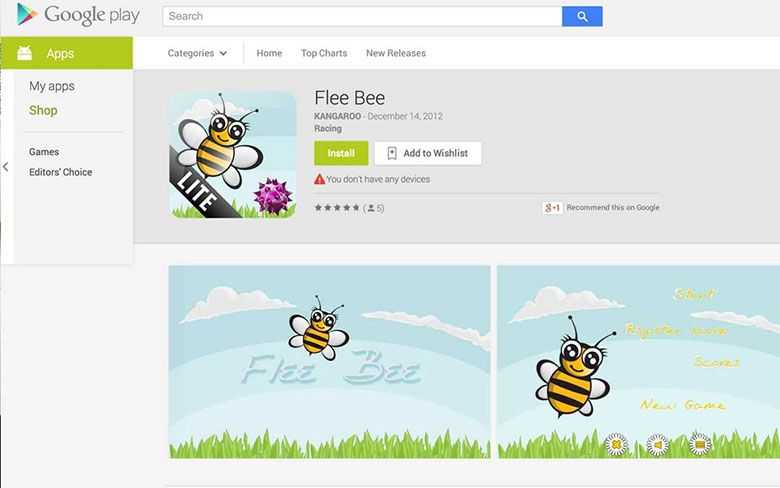The image size is (780, 488).
Task: Click the wishlist bookmark icon
Action: click(392, 153)
